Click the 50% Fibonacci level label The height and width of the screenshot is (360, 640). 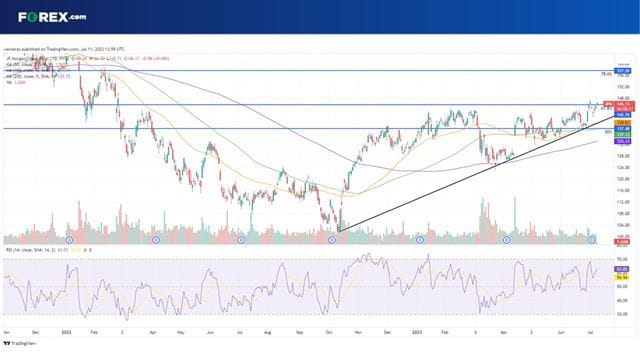pyautogui.click(x=608, y=132)
